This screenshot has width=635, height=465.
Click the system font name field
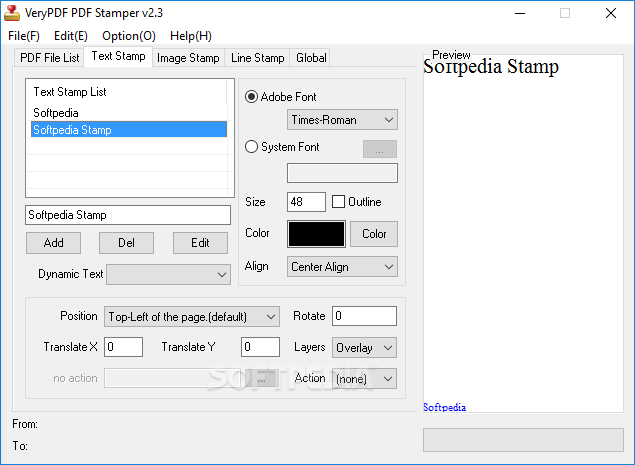(342, 173)
